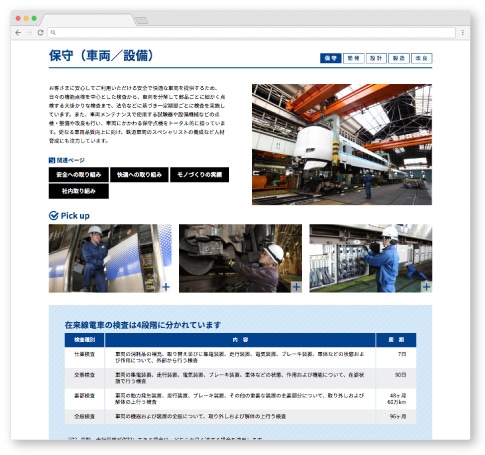Open the equipment rack worker thumbnail
The image size is (485, 455).
[371, 258]
